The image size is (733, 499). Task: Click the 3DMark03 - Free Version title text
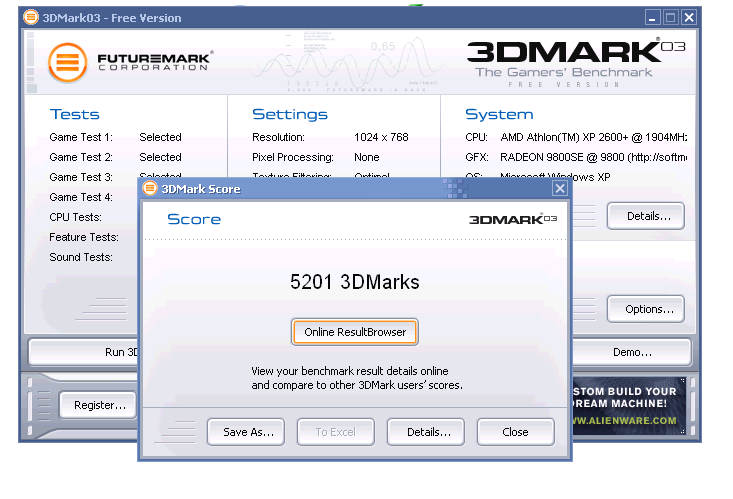click(x=112, y=18)
